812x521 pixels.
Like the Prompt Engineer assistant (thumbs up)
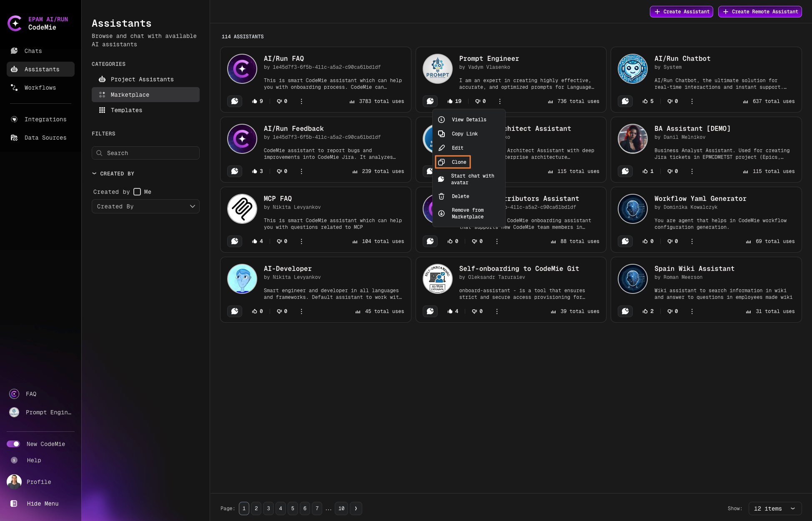point(450,101)
